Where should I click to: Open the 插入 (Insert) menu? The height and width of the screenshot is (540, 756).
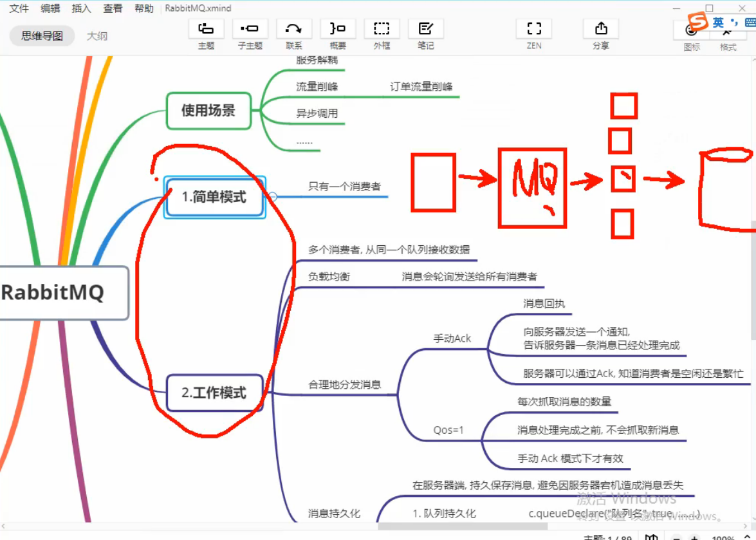click(x=80, y=8)
